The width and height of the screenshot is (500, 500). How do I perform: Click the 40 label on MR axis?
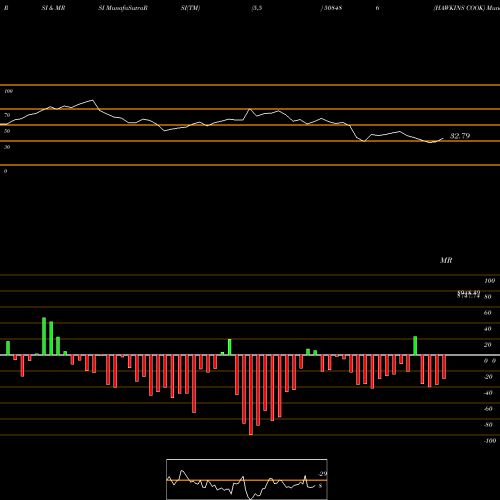click(488, 329)
